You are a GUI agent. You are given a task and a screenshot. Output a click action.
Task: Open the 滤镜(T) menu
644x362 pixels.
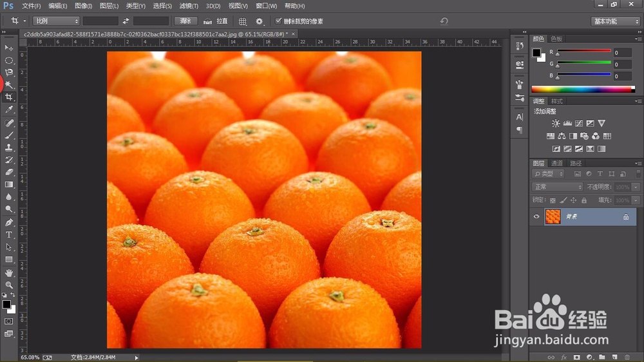189,6
